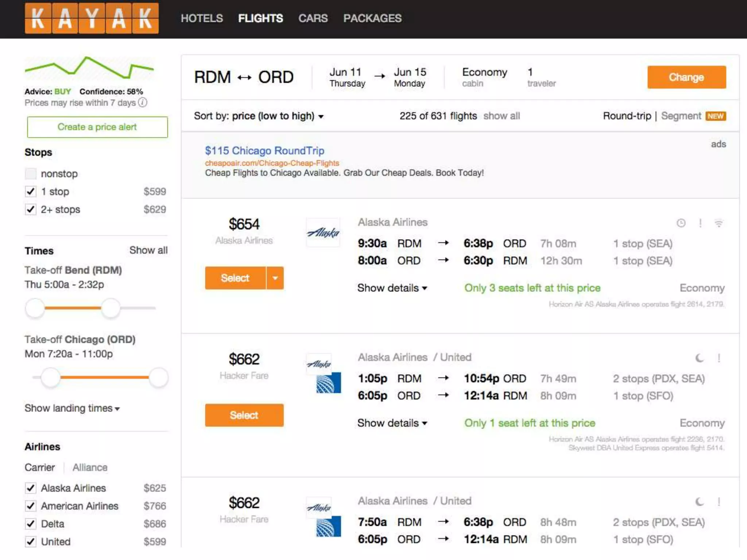Click the Wi-Fi icon on the Alaska flight
747x560 pixels.
tap(718, 223)
